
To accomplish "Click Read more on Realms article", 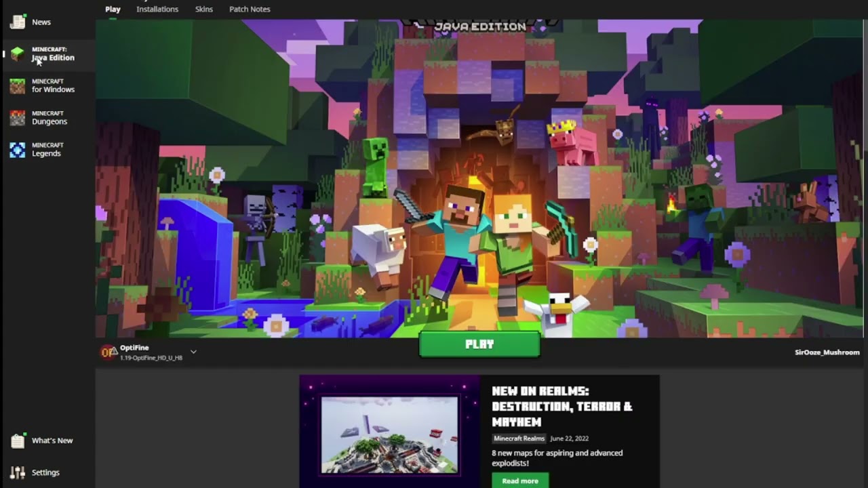I will click(520, 481).
